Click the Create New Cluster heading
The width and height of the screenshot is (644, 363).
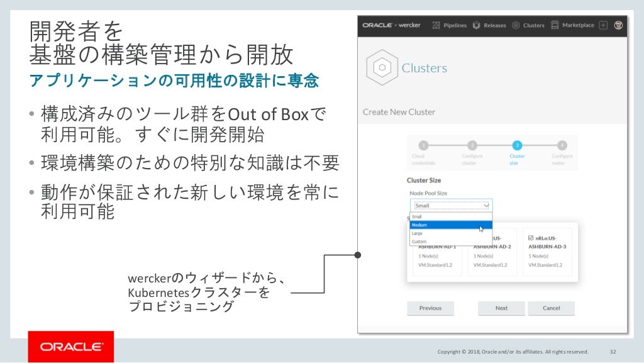click(399, 112)
